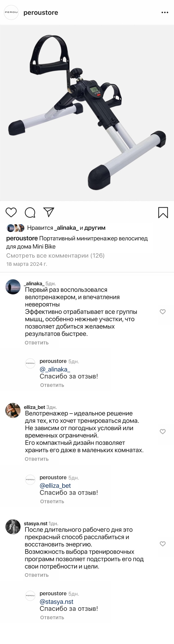Viewport: 174px width, 644px height.
Task: Save the post with the bookmark icon
Action: tap(163, 212)
